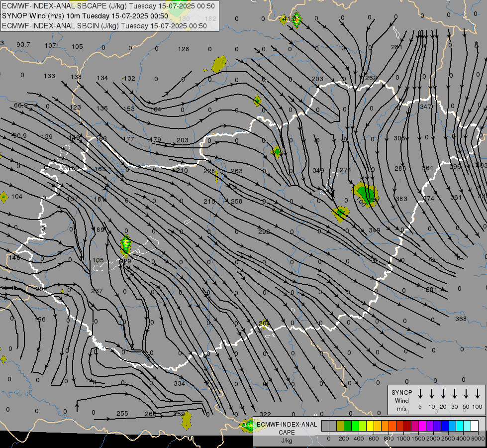
Task: Pick the pure yellow swatch in CAPE legend
Action: 370,426
